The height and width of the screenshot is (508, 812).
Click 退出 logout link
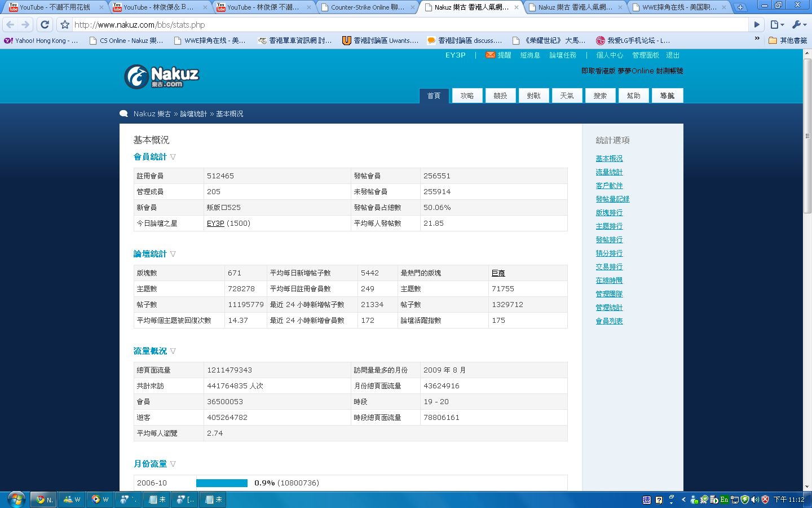coord(673,55)
